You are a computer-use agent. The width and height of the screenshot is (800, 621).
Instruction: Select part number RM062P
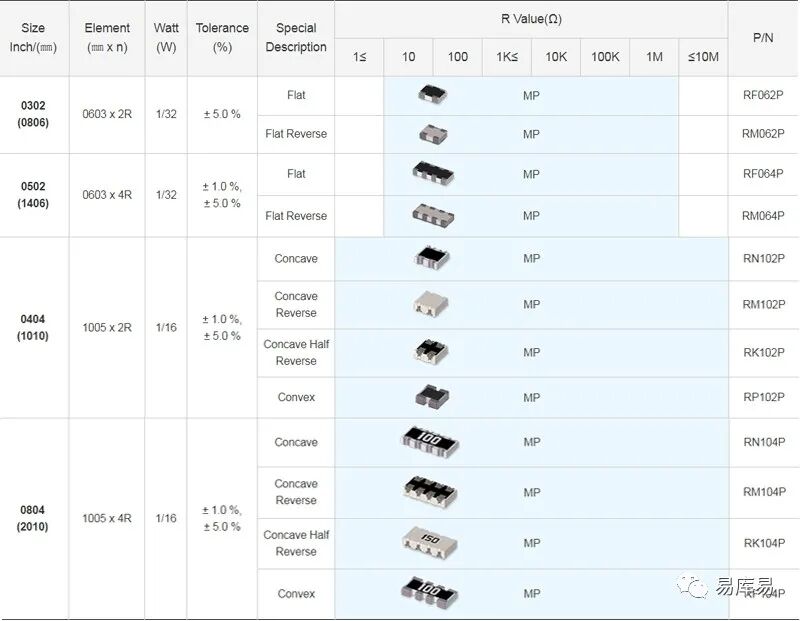[763, 134]
